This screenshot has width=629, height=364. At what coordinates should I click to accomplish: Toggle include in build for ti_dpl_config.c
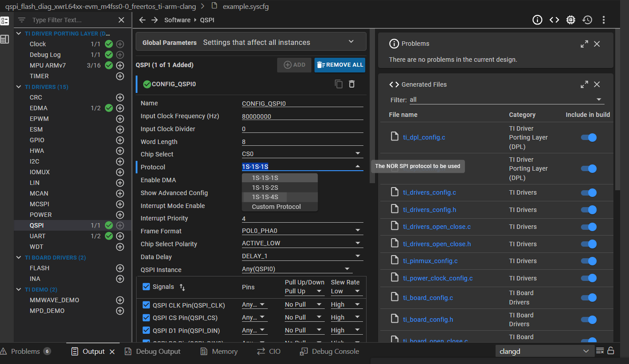pos(589,137)
